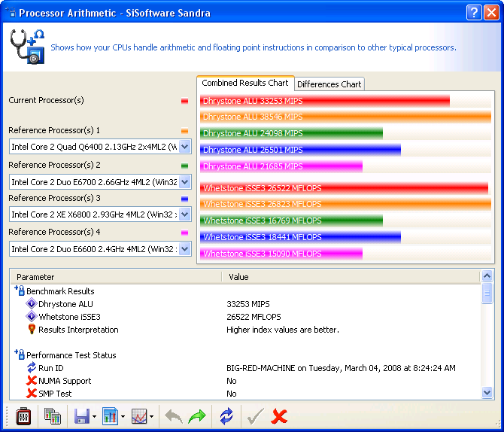Click the blue refresh arrows icon

[226, 416]
